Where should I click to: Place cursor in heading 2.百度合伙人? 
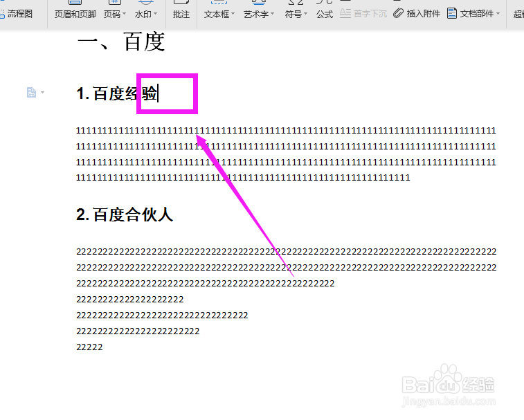[x=125, y=214]
